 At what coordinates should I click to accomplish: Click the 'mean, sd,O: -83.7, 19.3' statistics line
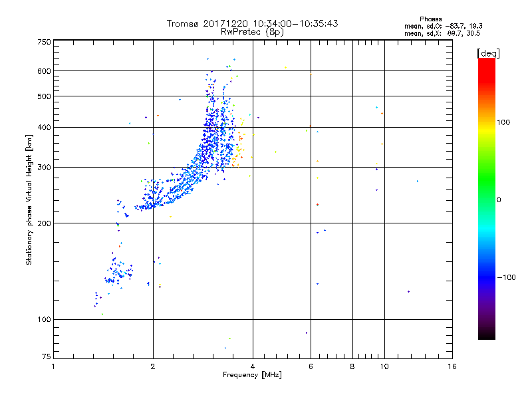[443, 26]
